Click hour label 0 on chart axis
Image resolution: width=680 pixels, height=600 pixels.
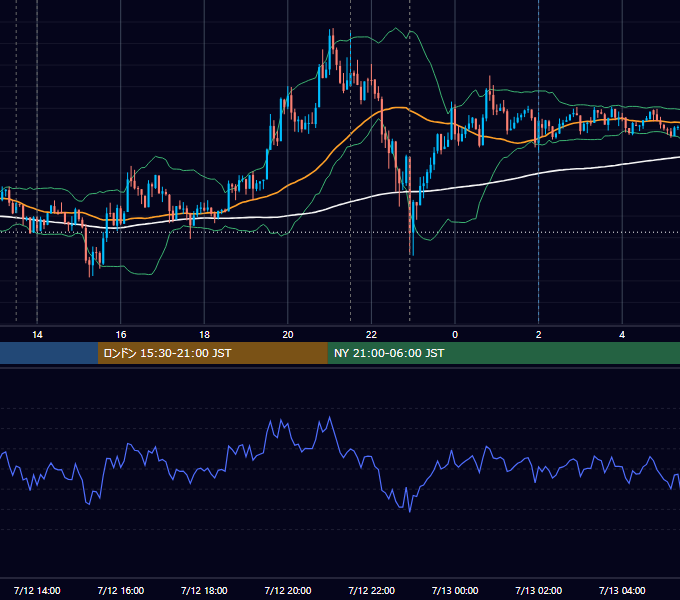(455, 335)
